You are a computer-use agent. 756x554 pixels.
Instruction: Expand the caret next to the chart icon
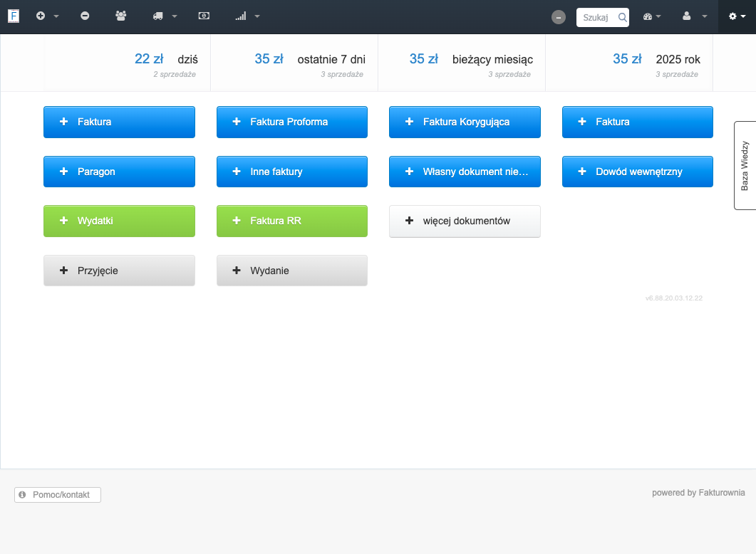pyautogui.click(x=257, y=16)
